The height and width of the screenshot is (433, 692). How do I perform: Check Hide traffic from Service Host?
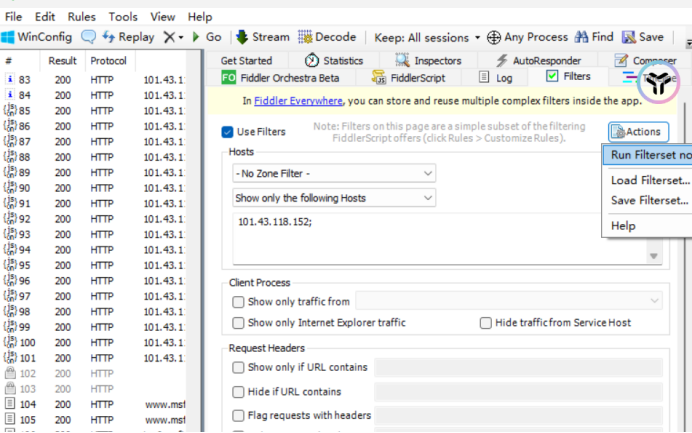click(x=485, y=323)
